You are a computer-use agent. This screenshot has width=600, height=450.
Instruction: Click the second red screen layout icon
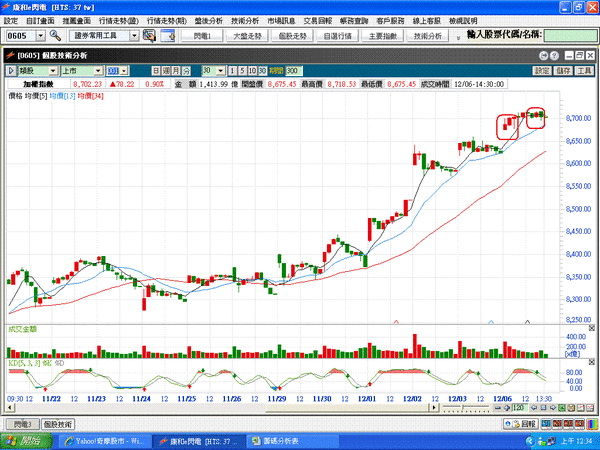pyautogui.click(x=569, y=424)
